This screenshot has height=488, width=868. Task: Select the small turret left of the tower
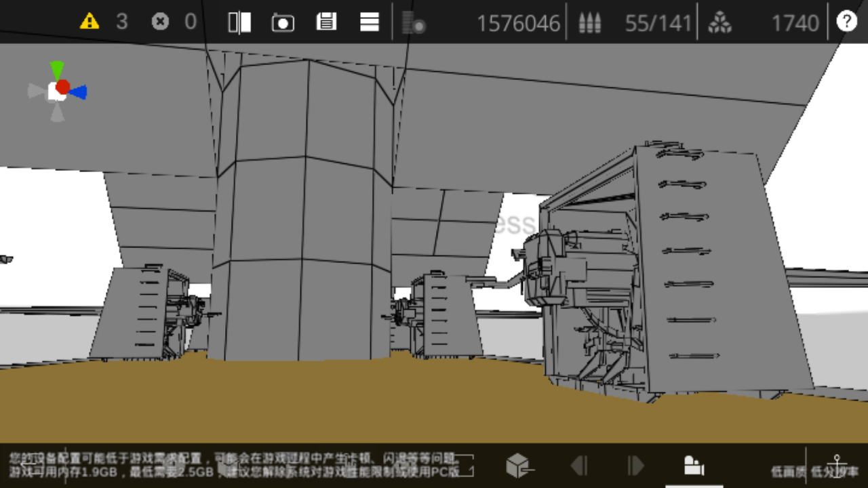point(151,313)
